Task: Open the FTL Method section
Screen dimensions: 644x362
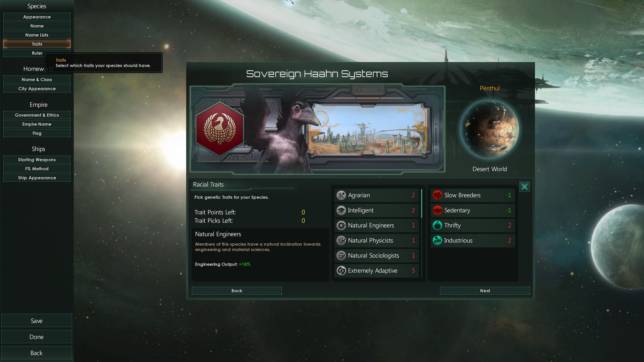Action: [x=37, y=169]
